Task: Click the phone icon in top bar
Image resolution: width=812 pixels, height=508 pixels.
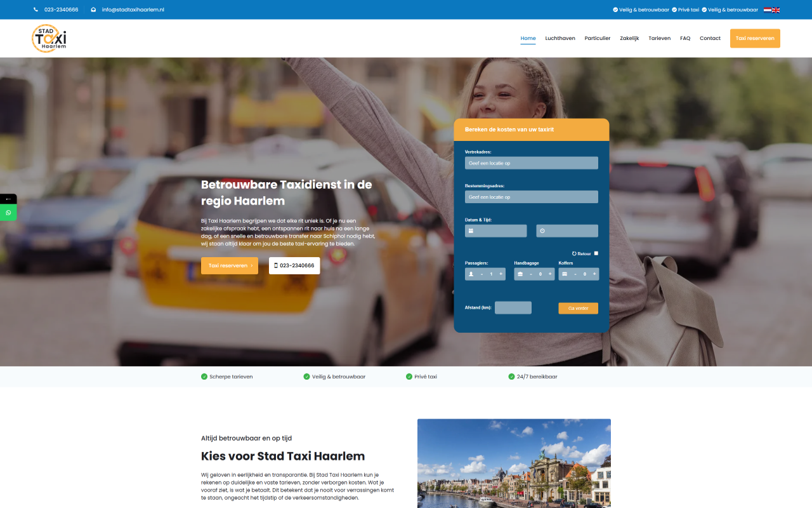Action: tap(36, 10)
